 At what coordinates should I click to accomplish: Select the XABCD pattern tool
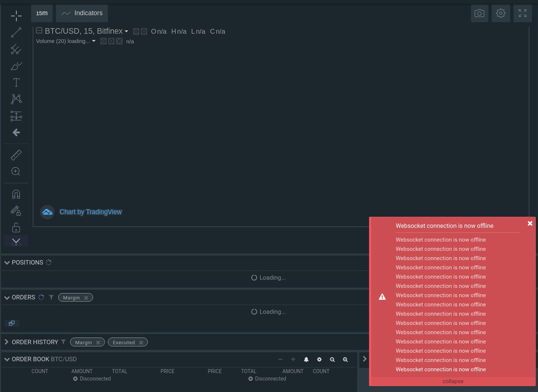click(16, 99)
